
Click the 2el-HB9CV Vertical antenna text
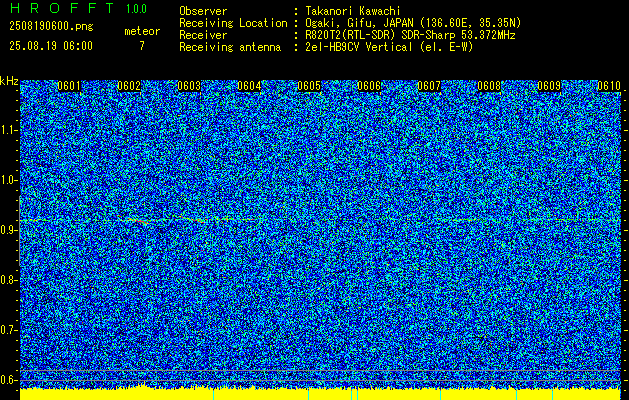coord(389,47)
